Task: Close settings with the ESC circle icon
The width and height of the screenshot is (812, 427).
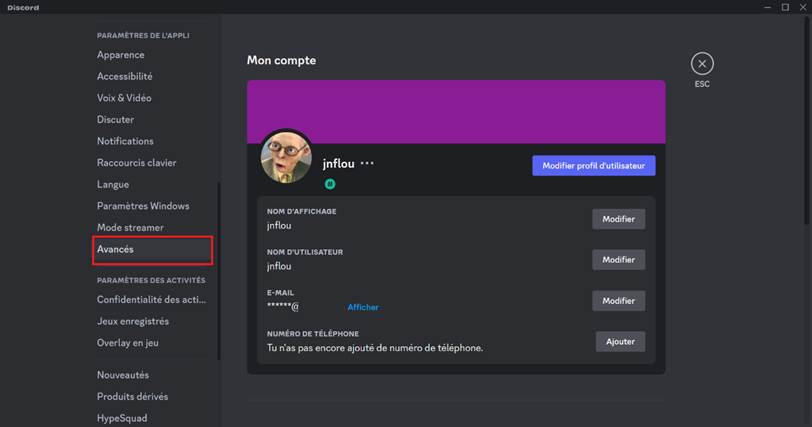Action: pyautogui.click(x=702, y=64)
